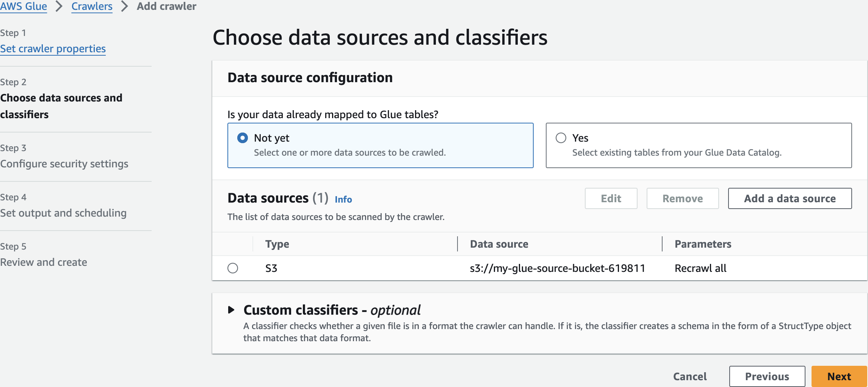
Task: Click the Next button
Action: 839,376
